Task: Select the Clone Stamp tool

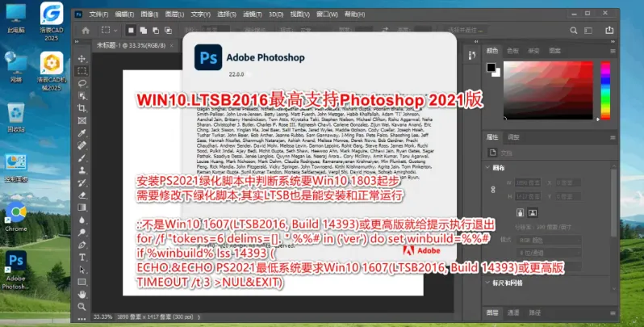Action: click(82, 170)
